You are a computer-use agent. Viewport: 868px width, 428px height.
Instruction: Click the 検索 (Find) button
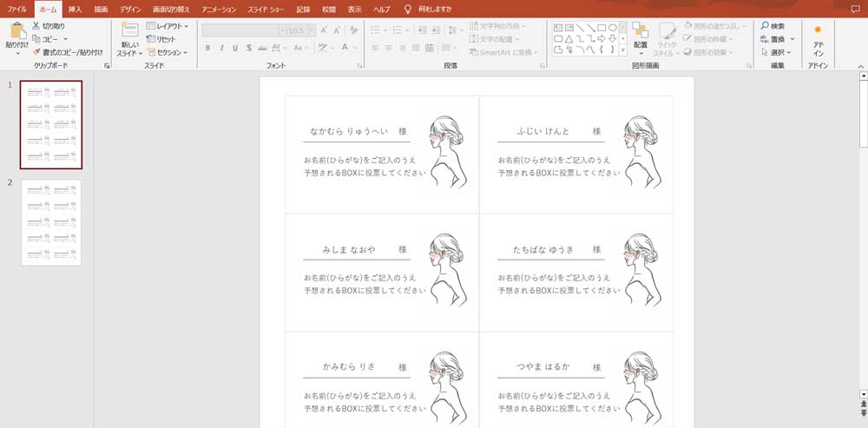pos(773,26)
